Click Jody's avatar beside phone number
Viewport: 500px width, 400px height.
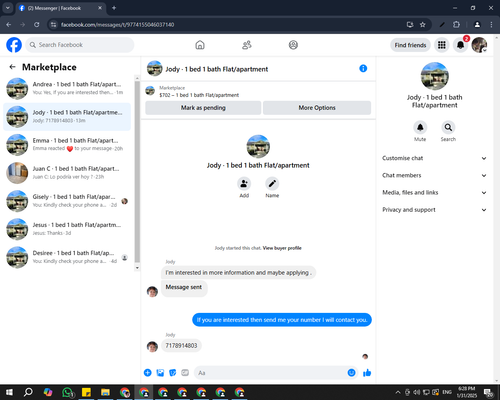point(152,347)
